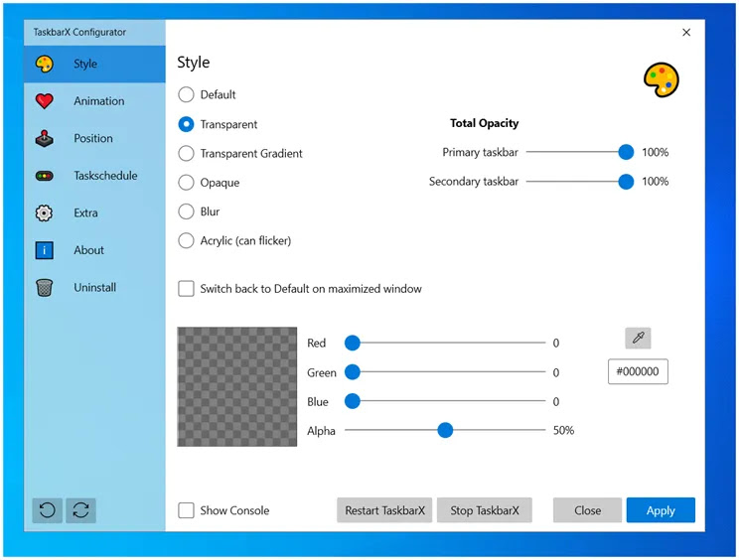Click the Total Opacity heading
Image resolution: width=739 pixels, height=560 pixels.
[484, 123]
